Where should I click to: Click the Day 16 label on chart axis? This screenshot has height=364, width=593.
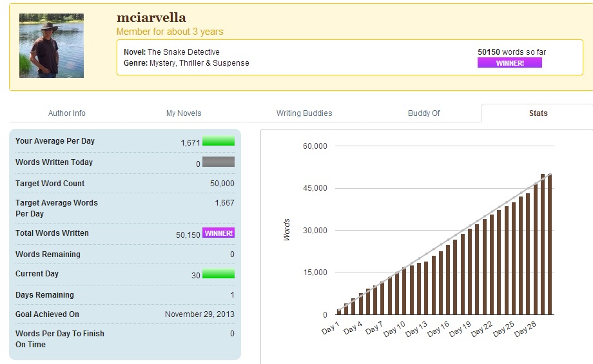437,329
